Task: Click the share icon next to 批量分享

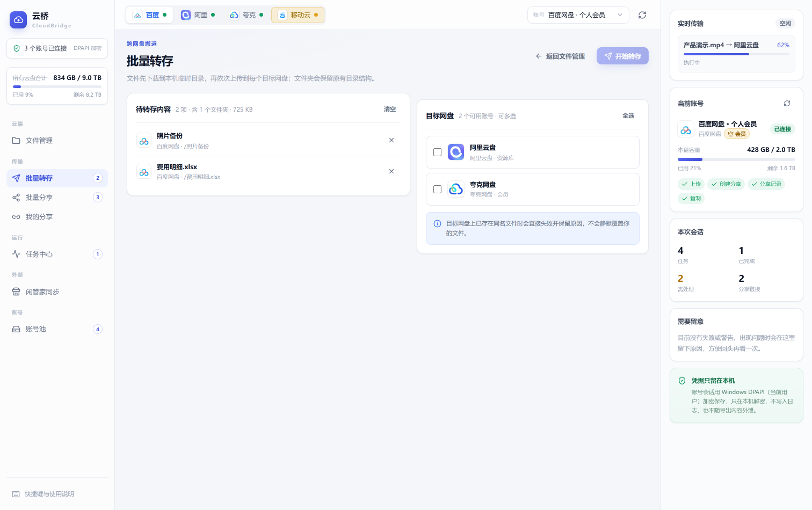Action: (x=16, y=198)
